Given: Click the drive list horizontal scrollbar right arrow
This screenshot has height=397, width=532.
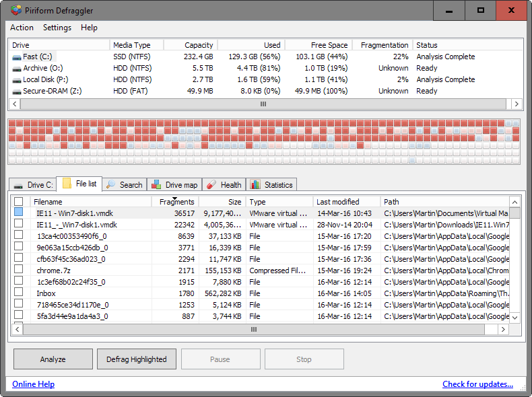Looking at the screenshot, I should [517, 104].
